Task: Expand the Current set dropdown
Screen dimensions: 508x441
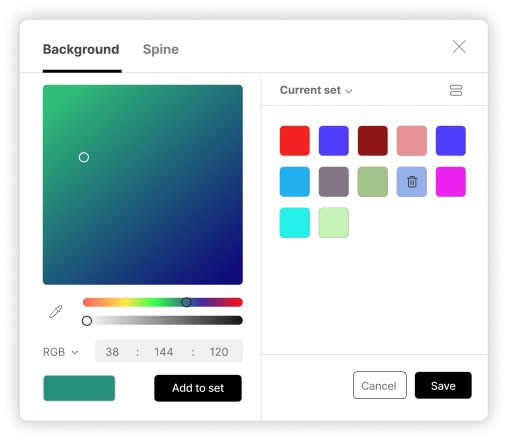Action: point(316,90)
